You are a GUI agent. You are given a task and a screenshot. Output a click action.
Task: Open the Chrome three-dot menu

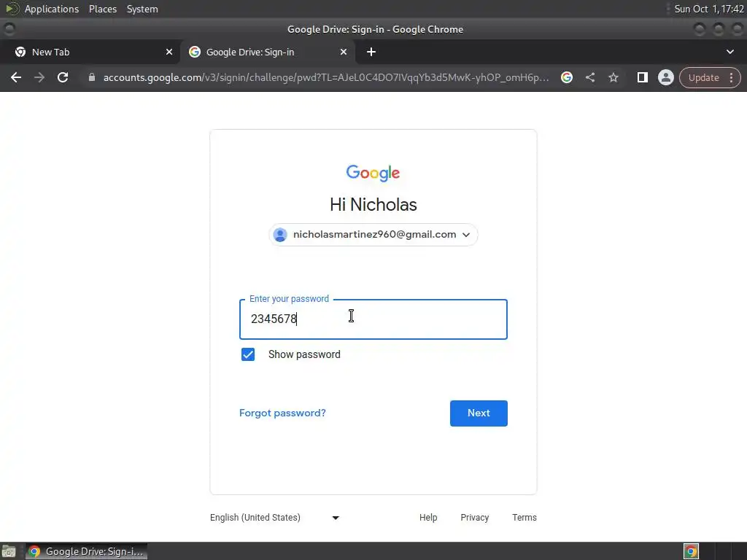[731, 77]
